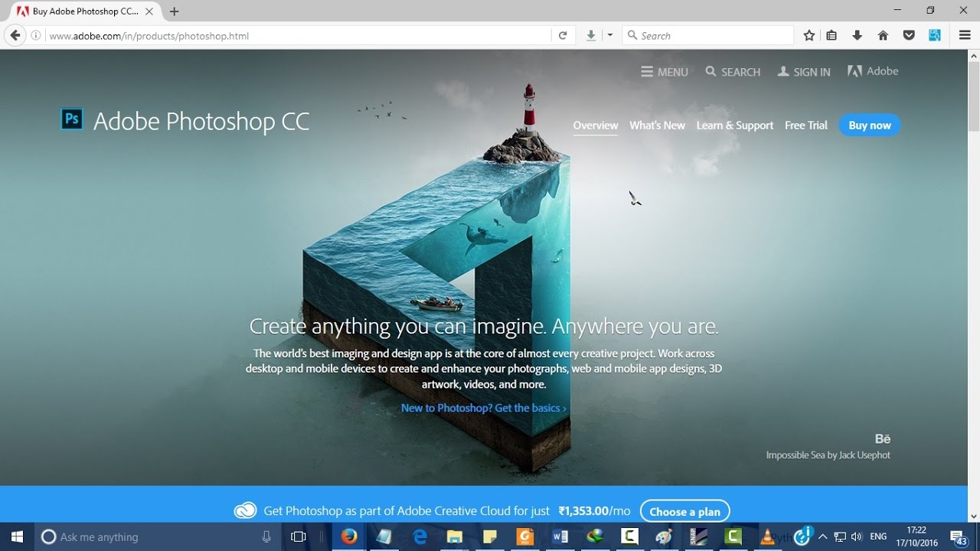Open dropdown arrow beside the green download icon
980x551 pixels.
[x=610, y=35]
